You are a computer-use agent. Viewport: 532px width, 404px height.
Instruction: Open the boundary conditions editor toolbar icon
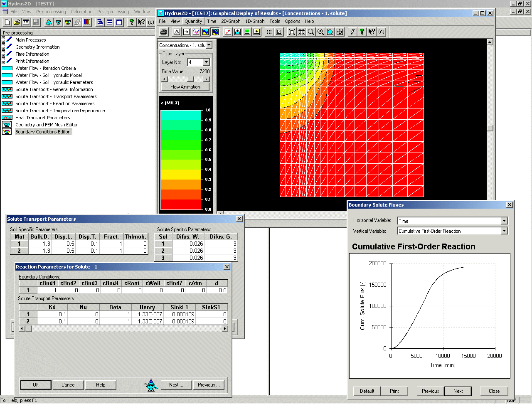click(x=68, y=22)
